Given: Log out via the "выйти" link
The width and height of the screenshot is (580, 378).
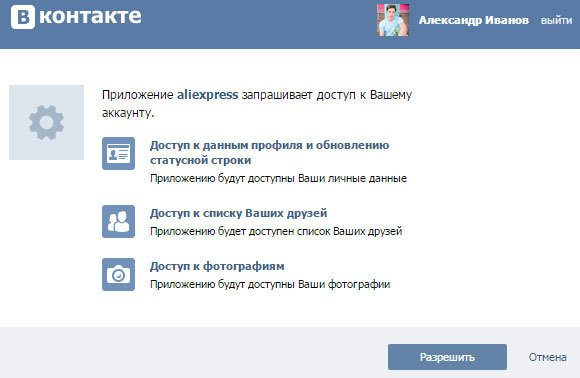Looking at the screenshot, I should (x=556, y=20).
